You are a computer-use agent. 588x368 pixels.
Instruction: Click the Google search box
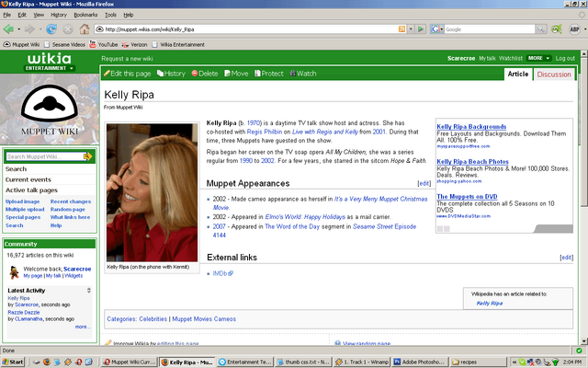(x=490, y=29)
